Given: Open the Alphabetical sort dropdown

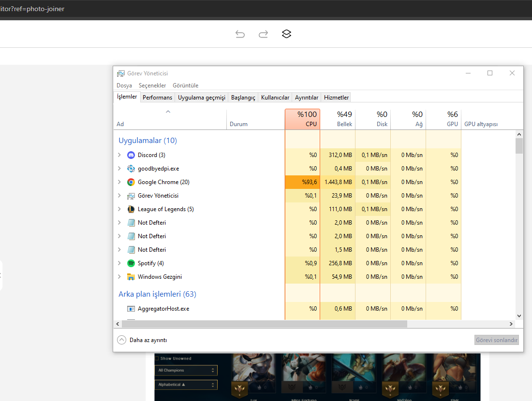Looking at the screenshot, I should coord(186,385).
